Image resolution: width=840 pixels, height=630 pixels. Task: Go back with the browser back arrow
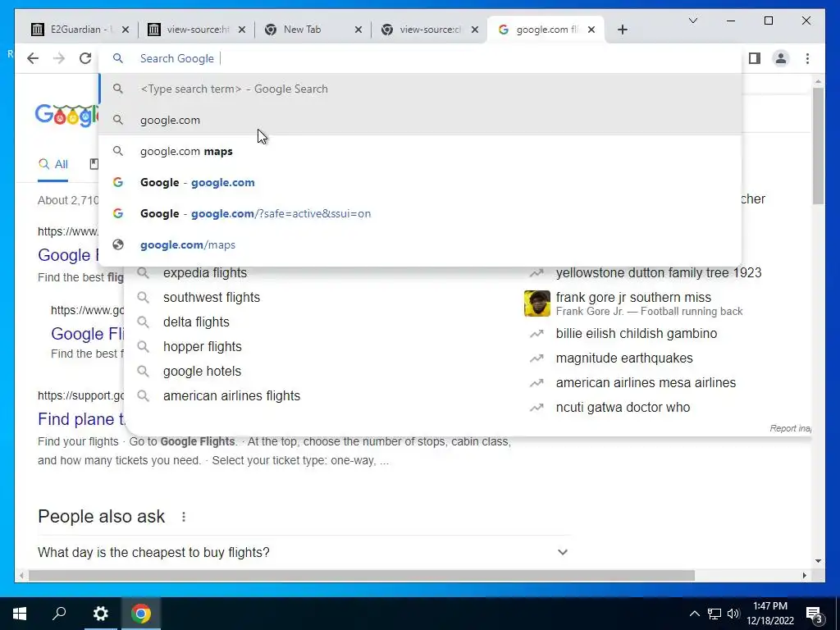[x=33, y=58]
